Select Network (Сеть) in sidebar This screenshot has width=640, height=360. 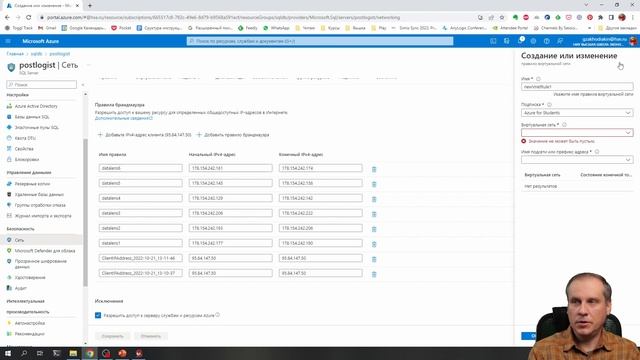pyautogui.click(x=19, y=240)
